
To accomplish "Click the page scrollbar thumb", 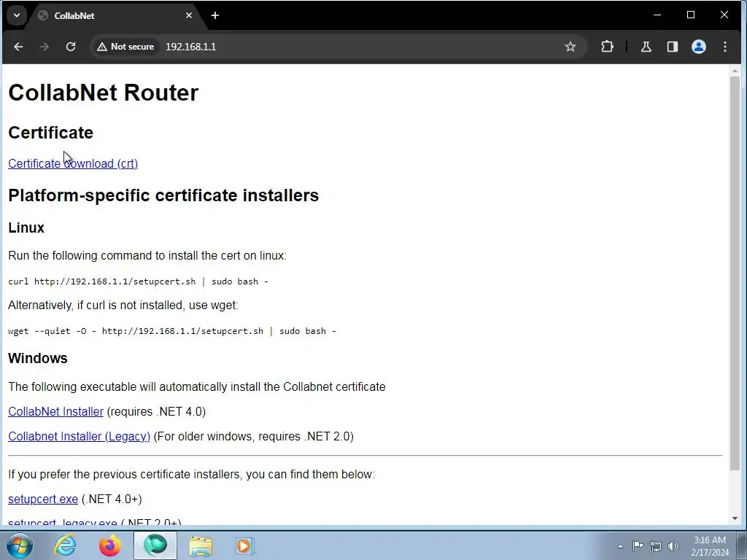I will coord(735,274).
